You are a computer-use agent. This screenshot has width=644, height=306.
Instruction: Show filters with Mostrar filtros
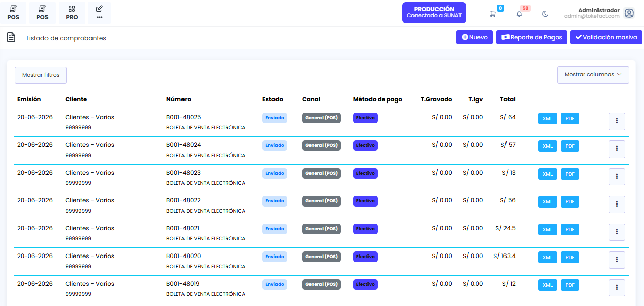click(x=40, y=75)
